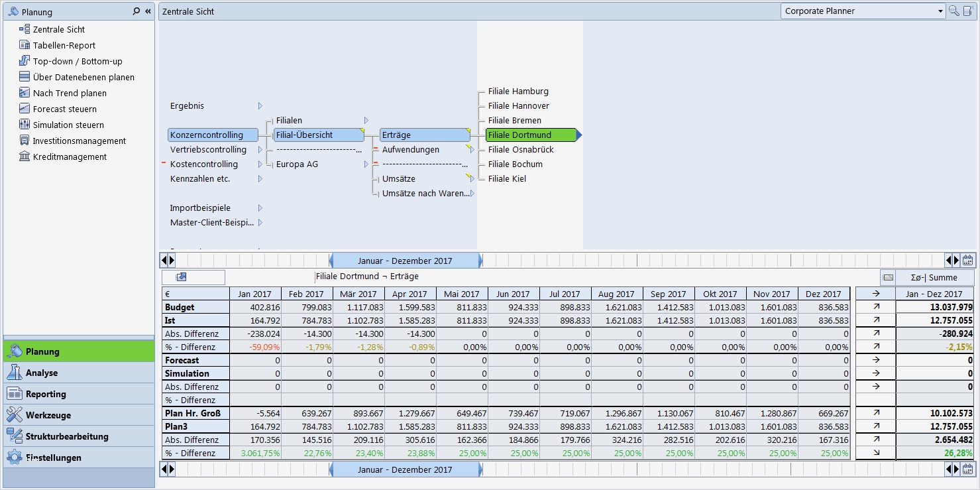This screenshot has height=490, width=980.
Task: Click the magnifier search icon beside Corporate Planner
Action: (954, 11)
